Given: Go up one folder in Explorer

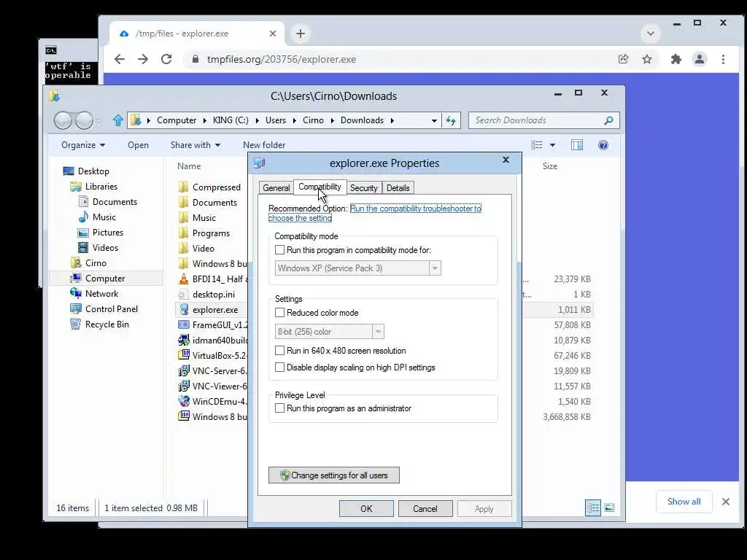Looking at the screenshot, I should pyautogui.click(x=117, y=120).
